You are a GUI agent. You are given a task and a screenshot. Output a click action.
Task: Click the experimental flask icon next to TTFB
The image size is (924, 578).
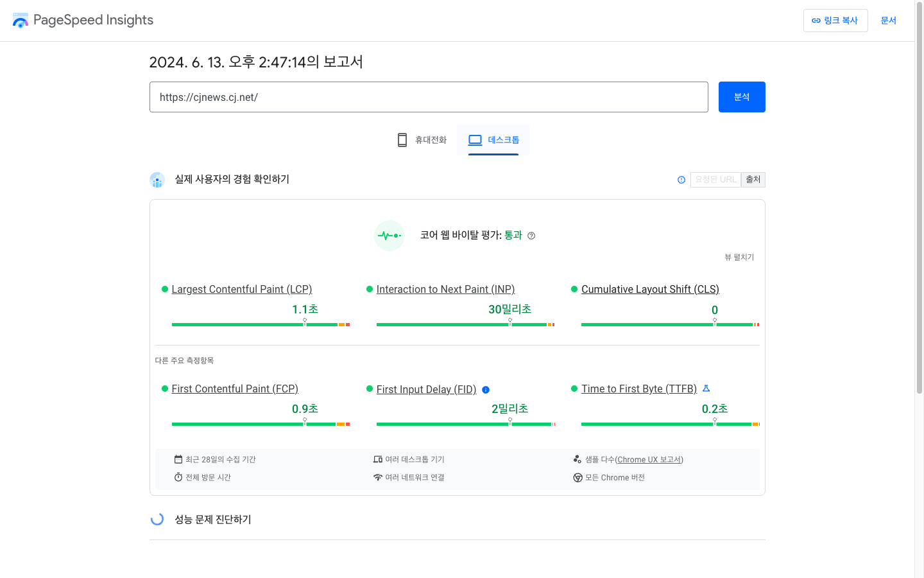706,389
